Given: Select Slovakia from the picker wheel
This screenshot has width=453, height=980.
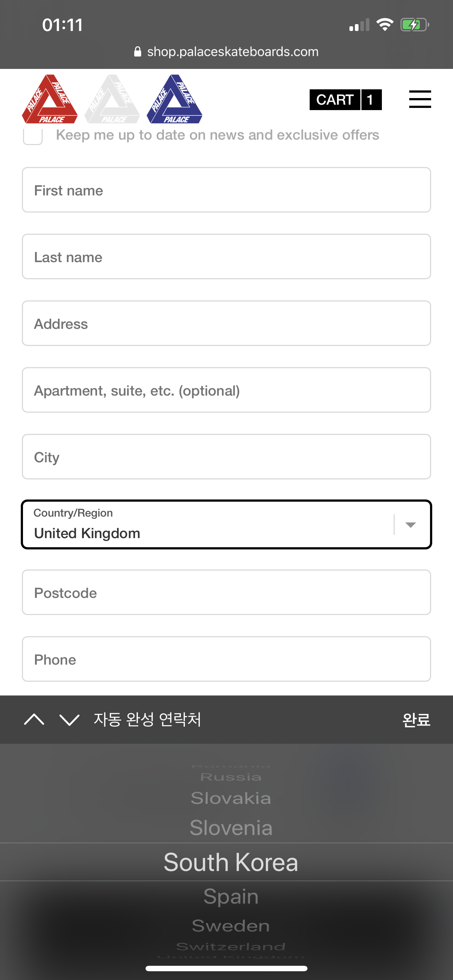Looking at the screenshot, I should pos(231,798).
